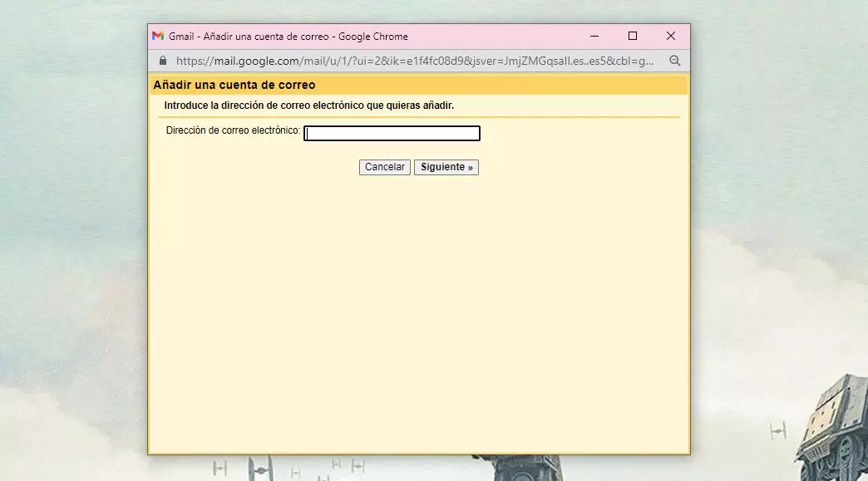Click the padlock site security icon
The width and height of the screenshot is (868, 481).
163,61
